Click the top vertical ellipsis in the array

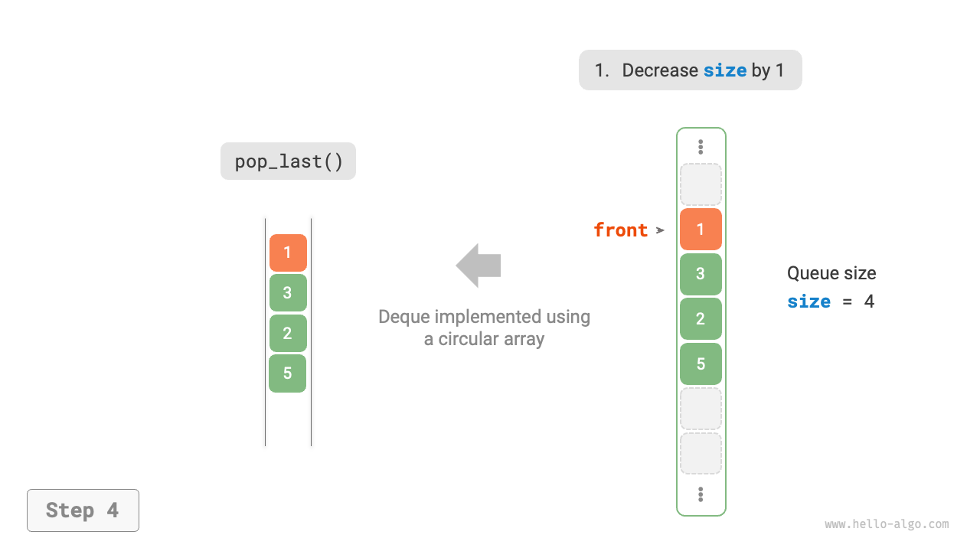coord(701,147)
